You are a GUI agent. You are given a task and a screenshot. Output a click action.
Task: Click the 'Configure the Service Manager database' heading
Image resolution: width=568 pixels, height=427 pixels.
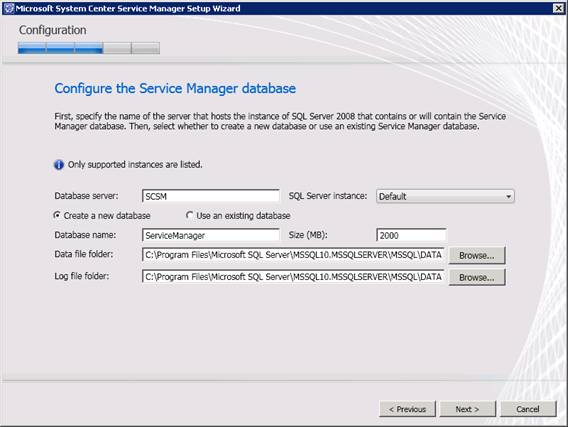[175, 89]
